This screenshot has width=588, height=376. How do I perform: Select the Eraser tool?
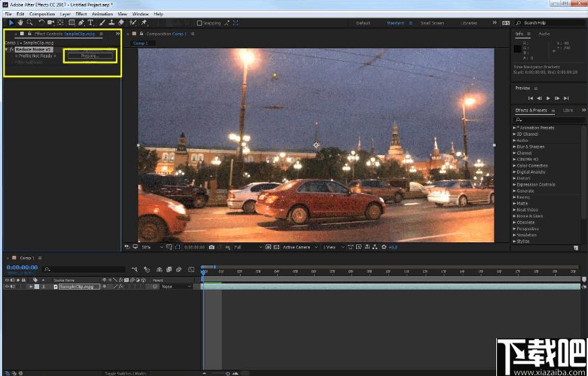click(121, 23)
